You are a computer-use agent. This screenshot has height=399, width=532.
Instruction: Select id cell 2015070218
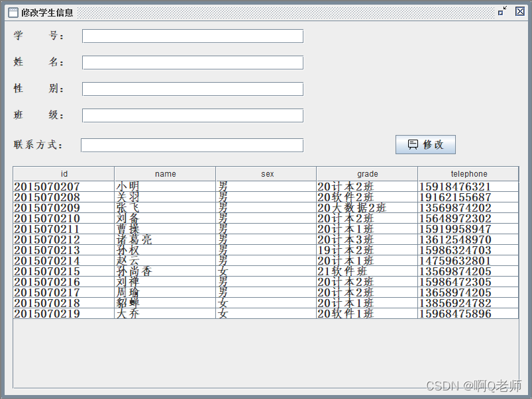point(64,303)
